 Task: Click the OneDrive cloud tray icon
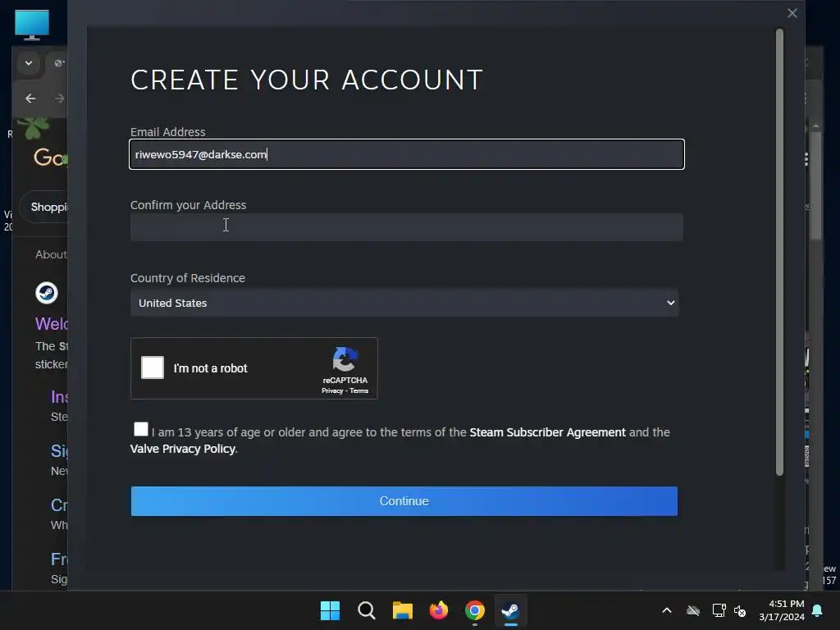(x=693, y=610)
